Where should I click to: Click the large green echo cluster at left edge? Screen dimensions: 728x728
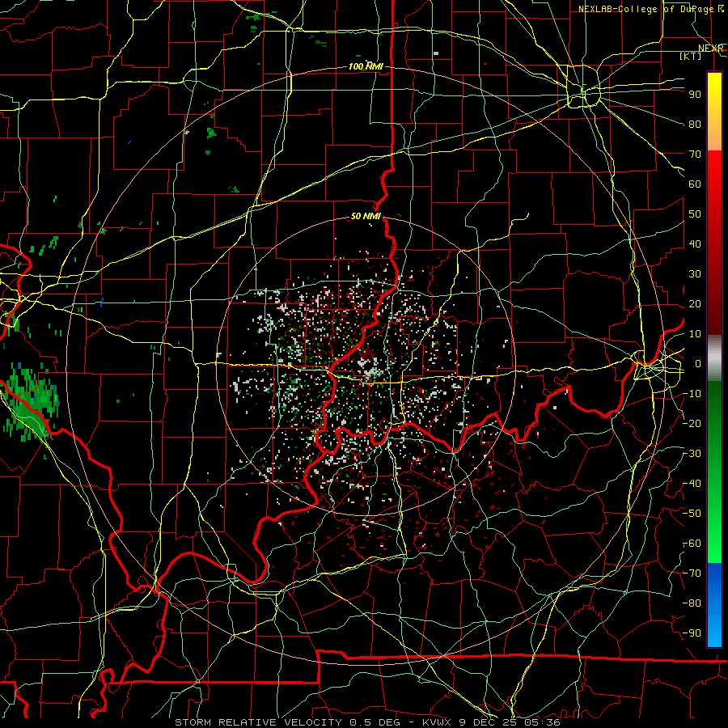tap(32, 403)
